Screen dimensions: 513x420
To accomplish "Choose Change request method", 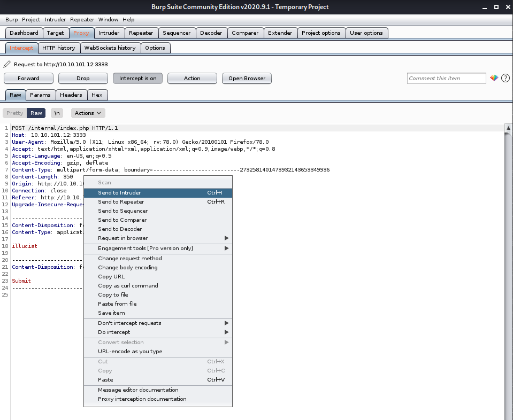I will pyautogui.click(x=158, y=259).
